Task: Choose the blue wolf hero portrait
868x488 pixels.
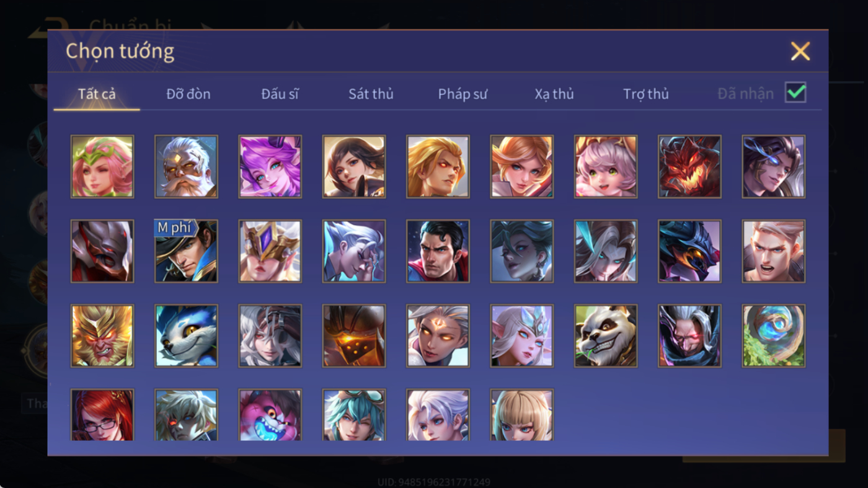Action: [x=186, y=335]
